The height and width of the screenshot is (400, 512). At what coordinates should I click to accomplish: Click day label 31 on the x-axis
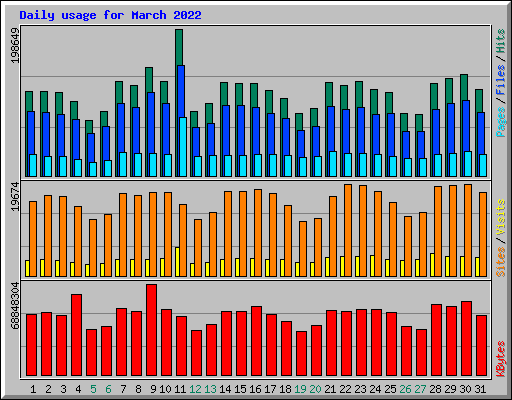point(480,389)
